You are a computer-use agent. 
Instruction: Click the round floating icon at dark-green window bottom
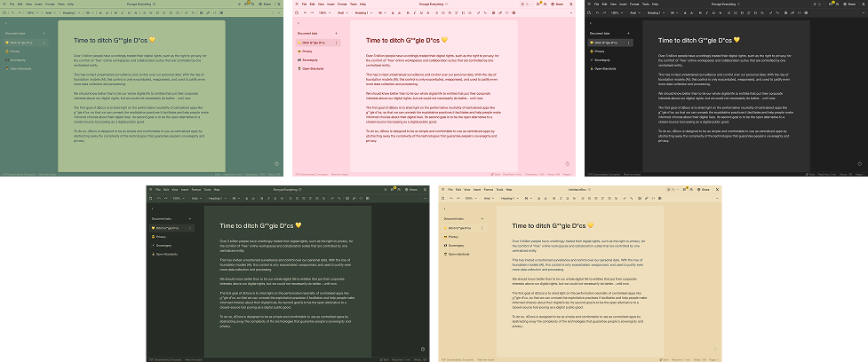click(422, 349)
